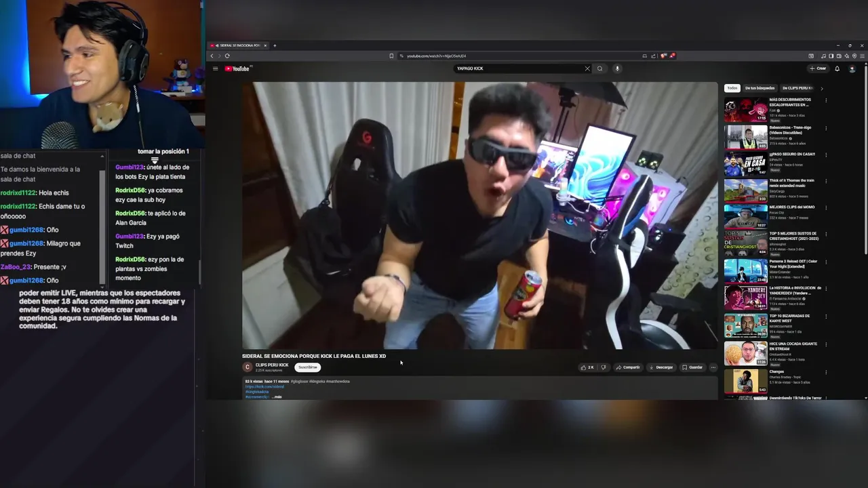This screenshot has width=868, height=488.
Task: Open the PASO SEGURO EN CASA thumbnail
Action: tap(745, 164)
